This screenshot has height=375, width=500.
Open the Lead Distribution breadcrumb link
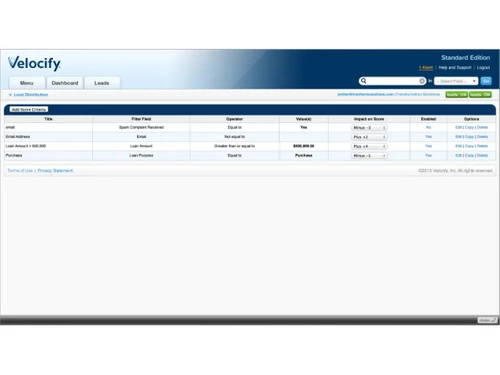coord(31,95)
